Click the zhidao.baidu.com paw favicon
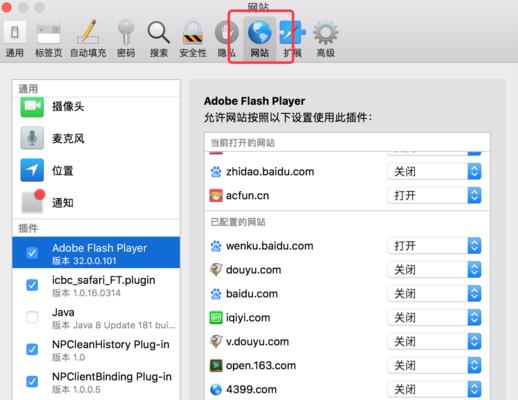Screen dimensions: 518x400 [x=216, y=172]
